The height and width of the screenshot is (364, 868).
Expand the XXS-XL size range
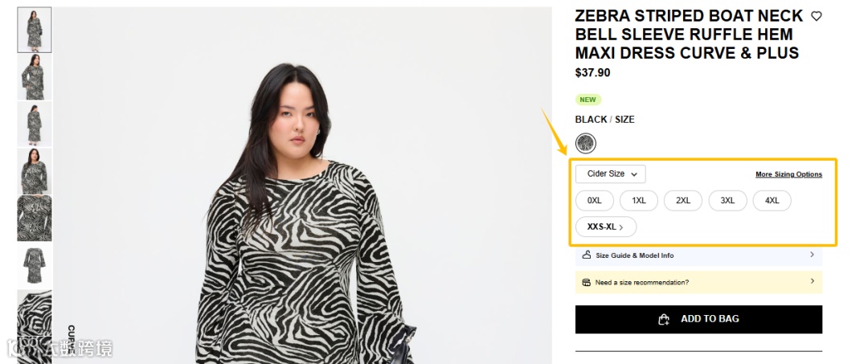click(x=605, y=227)
